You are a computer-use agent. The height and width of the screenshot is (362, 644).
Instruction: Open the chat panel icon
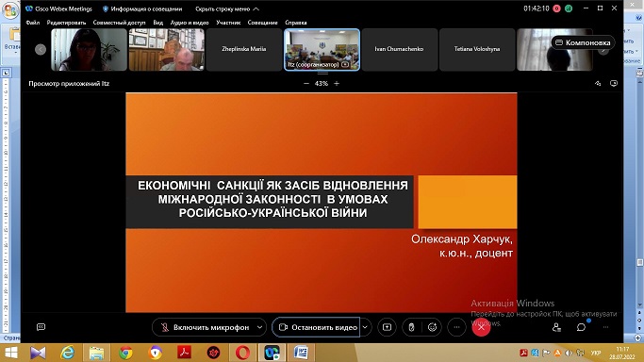581,327
